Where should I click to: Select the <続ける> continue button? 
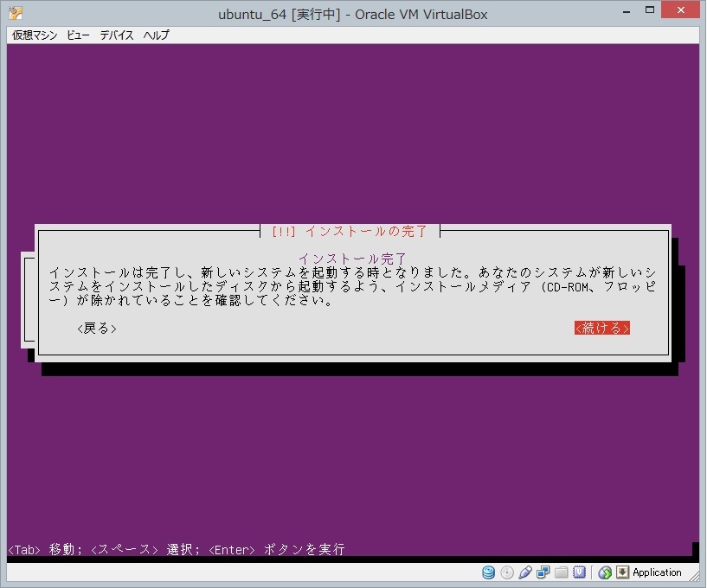[x=602, y=328]
